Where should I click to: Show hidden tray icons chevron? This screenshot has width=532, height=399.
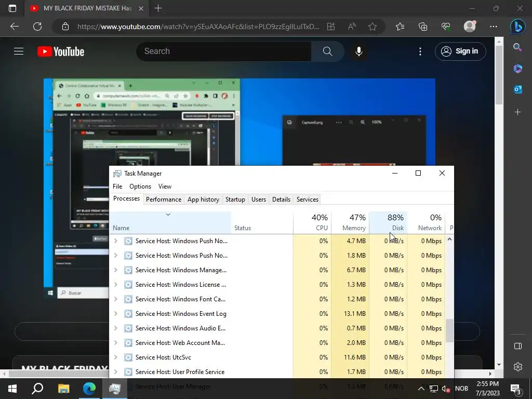pyautogui.click(x=421, y=389)
